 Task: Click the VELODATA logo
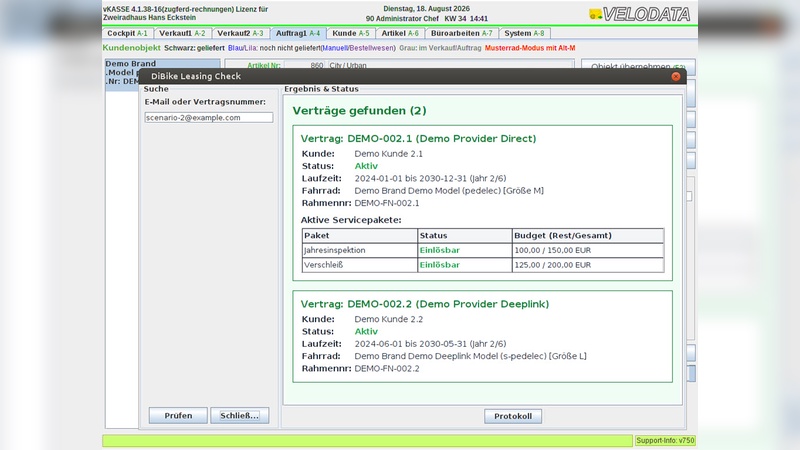pyautogui.click(x=640, y=14)
